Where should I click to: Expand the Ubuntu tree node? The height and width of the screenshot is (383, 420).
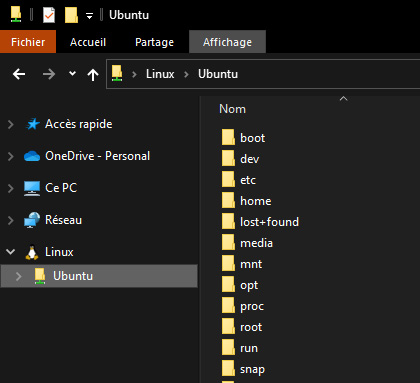(x=19, y=276)
